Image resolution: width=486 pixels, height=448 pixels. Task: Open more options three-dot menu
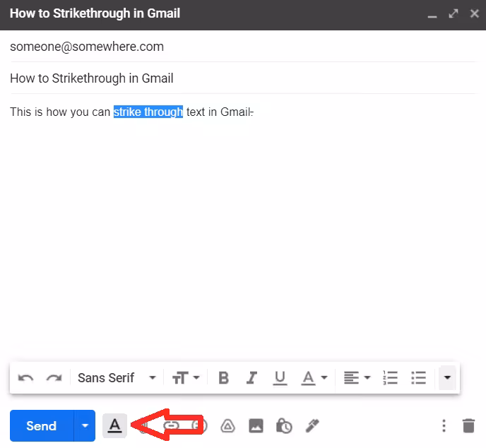point(444,425)
